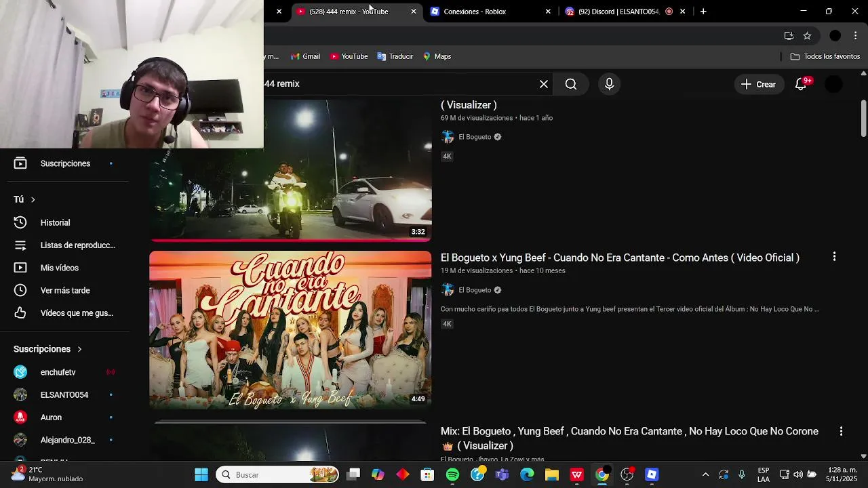Open the Cuando No Era Cantante video title

(620, 258)
